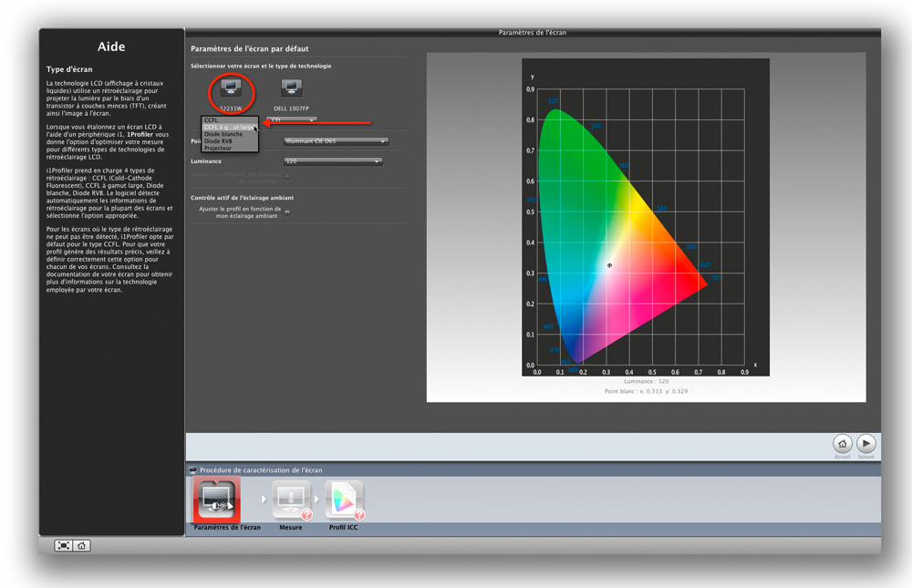
Task: Click the 'Aide' panel title
Action: click(111, 46)
